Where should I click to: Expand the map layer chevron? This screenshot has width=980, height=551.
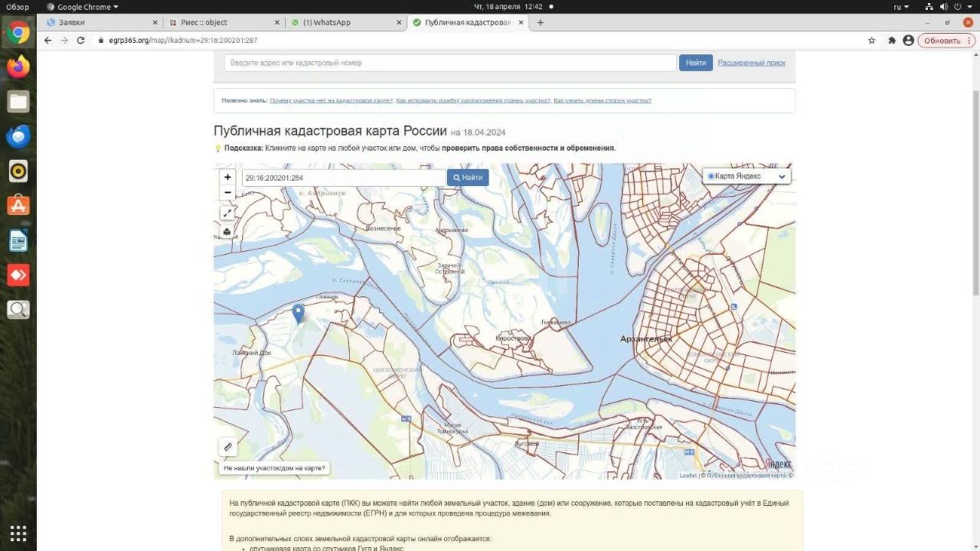tap(782, 177)
